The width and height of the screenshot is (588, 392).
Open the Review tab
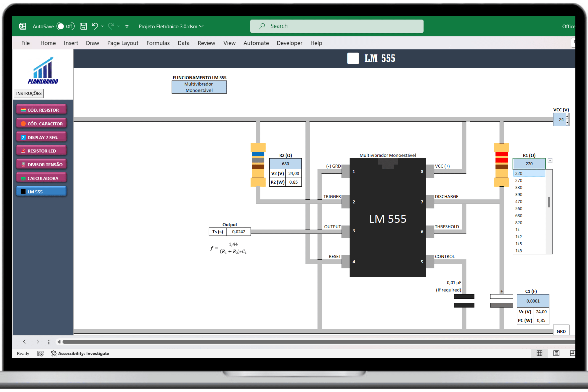pyautogui.click(x=206, y=43)
